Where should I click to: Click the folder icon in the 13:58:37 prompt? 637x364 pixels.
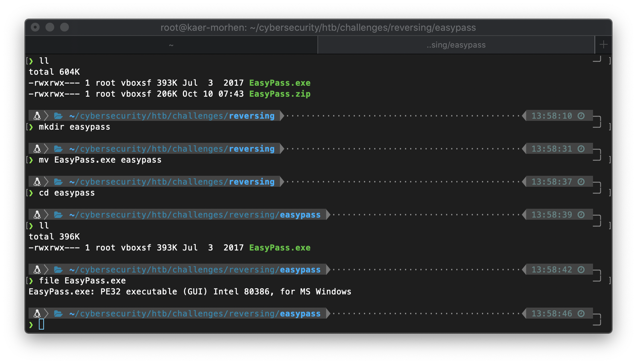pos(58,182)
